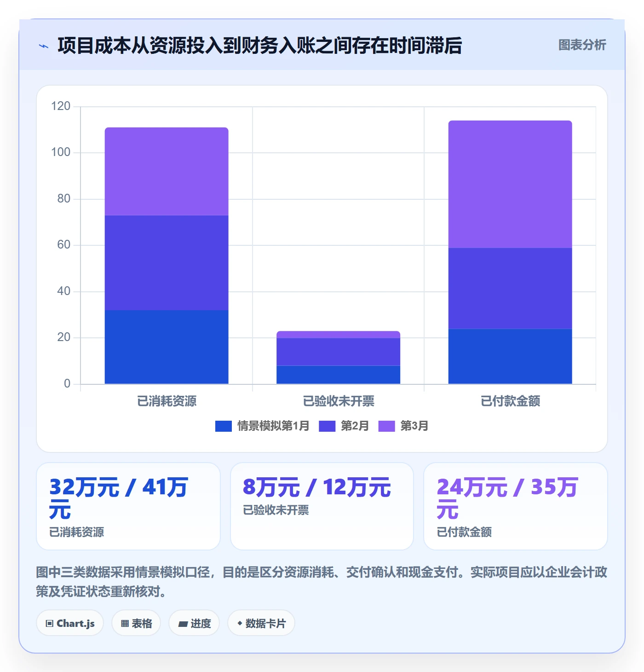Click the 已验收未开票 bar's month 1 segment
Image resolution: width=644 pixels, height=672 pixels.
(x=338, y=375)
